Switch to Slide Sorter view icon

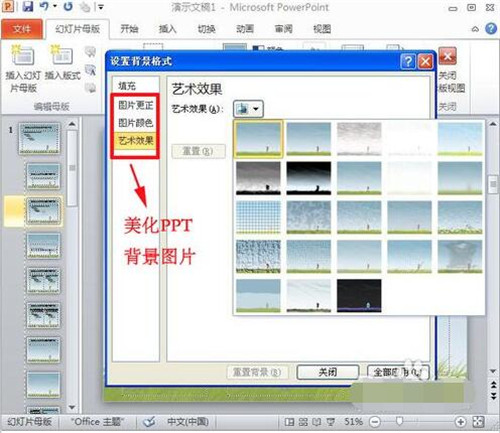pos(303,422)
